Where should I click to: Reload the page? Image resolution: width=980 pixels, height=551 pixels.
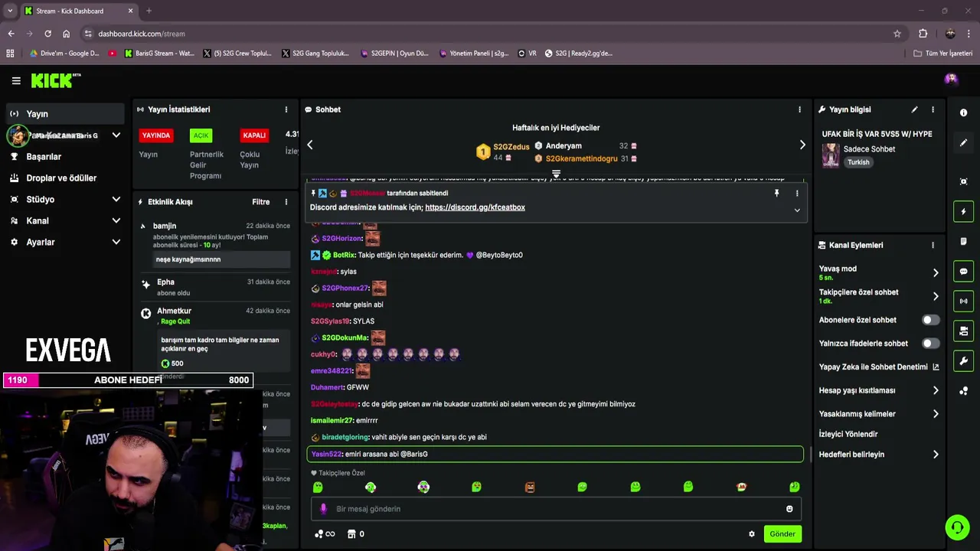(47, 34)
